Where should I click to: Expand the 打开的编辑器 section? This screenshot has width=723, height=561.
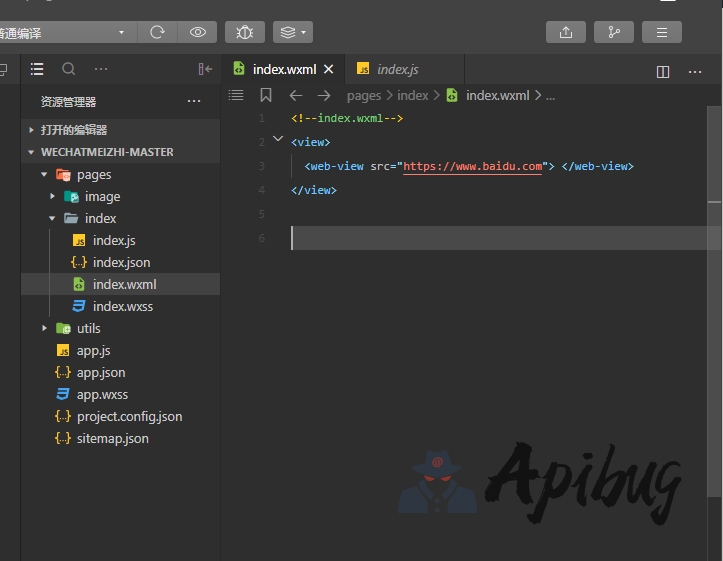click(32, 130)
